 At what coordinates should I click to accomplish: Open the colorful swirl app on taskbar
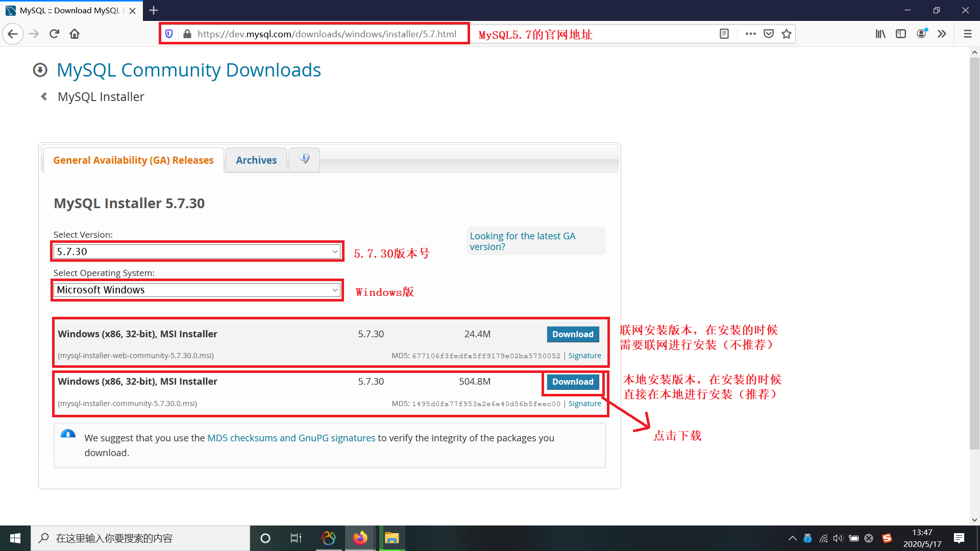(x=329, y=538)
